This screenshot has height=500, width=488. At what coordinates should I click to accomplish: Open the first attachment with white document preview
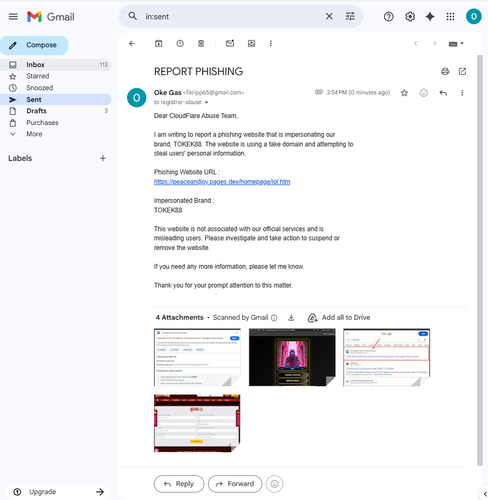pos(197,357)
